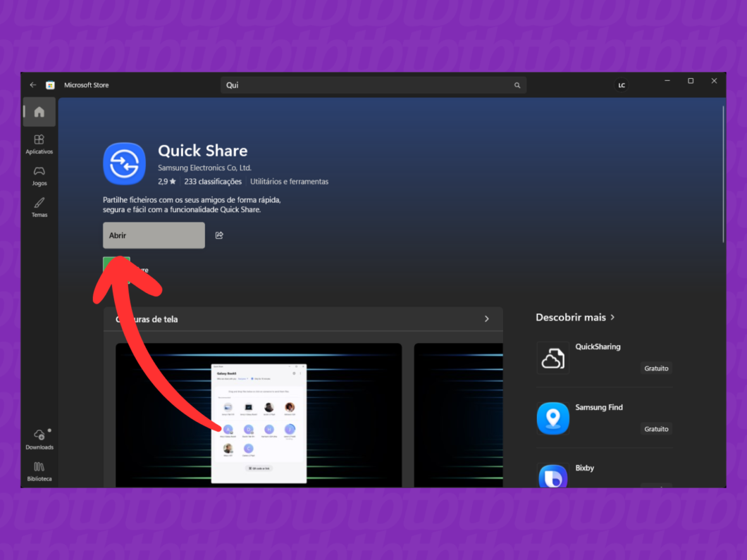Click the Samsung Find app icon
The width and height of the screenshot is (747, 560).
point(552,418)
